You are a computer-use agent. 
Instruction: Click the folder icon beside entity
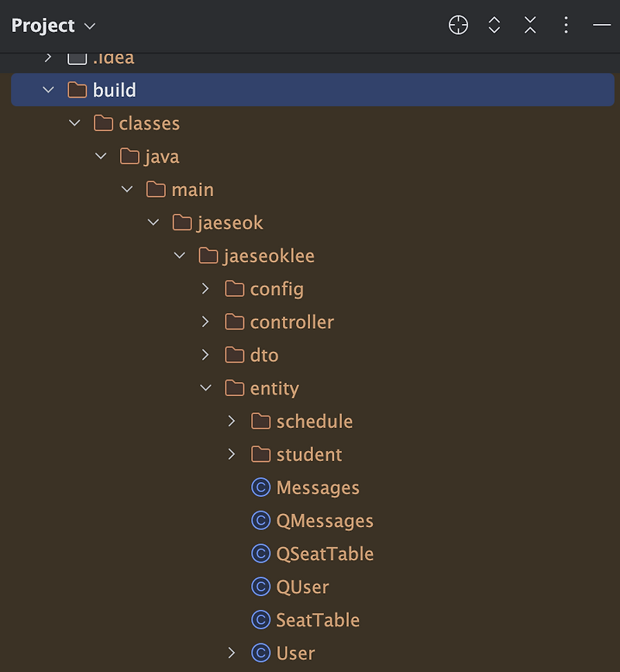[233, 388]
